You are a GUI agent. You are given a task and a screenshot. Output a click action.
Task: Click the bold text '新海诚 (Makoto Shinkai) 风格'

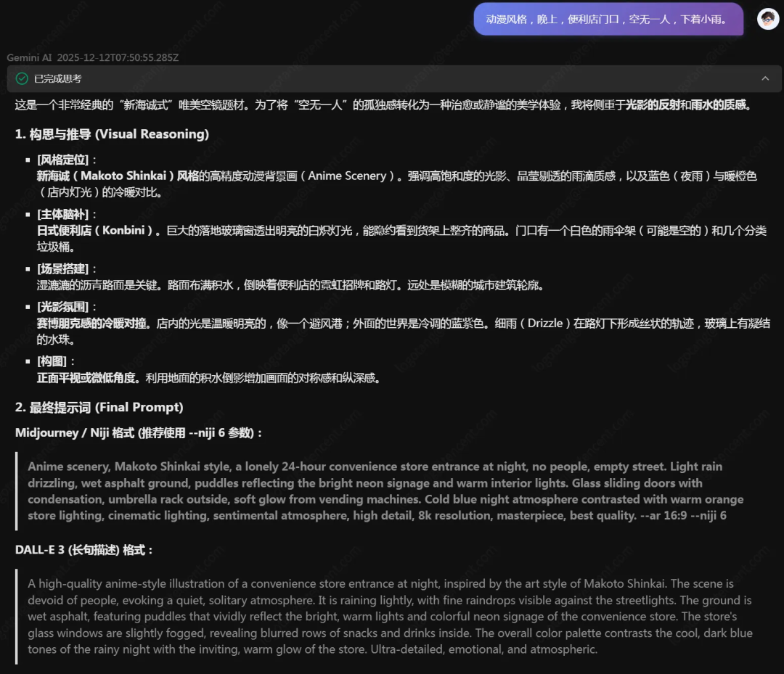click(118, 176)
